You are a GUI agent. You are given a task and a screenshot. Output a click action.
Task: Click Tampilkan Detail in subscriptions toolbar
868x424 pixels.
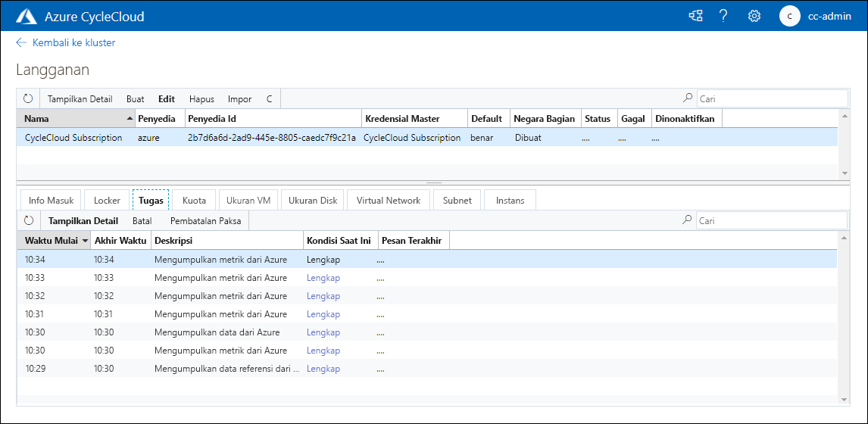click(80, 99)
